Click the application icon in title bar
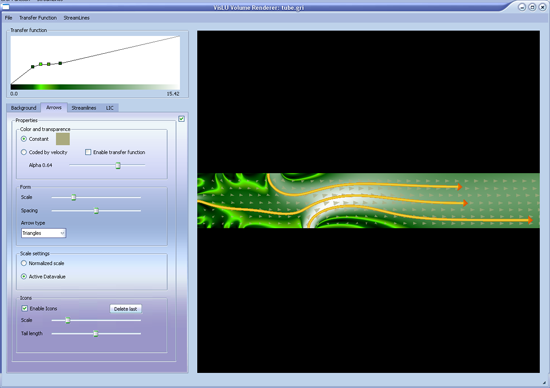Image resolution: width=550 pixels, height=388 pixels. tap(5, 7)
